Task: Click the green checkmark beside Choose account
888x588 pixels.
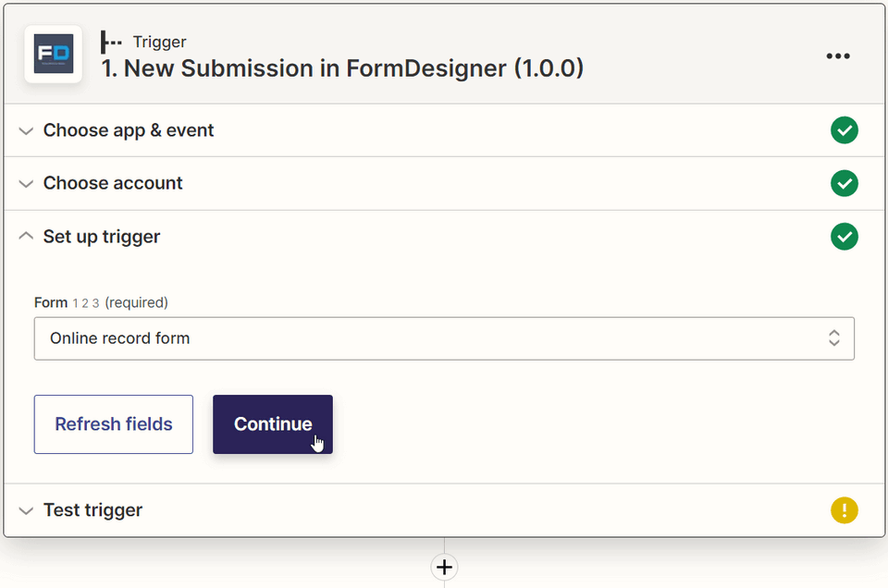Action: click(x=844, y=183)
